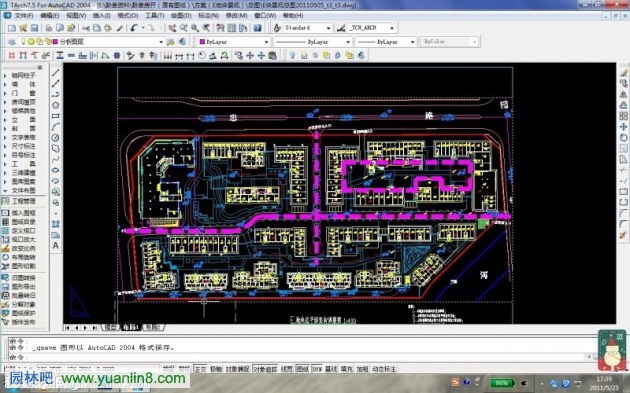The width and height of the screenshot is (630, 393).
Task: Toggle 对象捕捉 object snap in status bar
Action: 237,368
